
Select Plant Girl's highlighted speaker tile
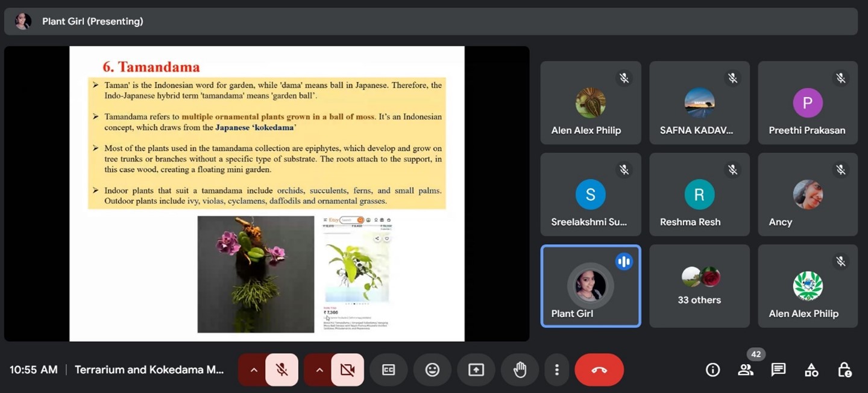(590, 286)
